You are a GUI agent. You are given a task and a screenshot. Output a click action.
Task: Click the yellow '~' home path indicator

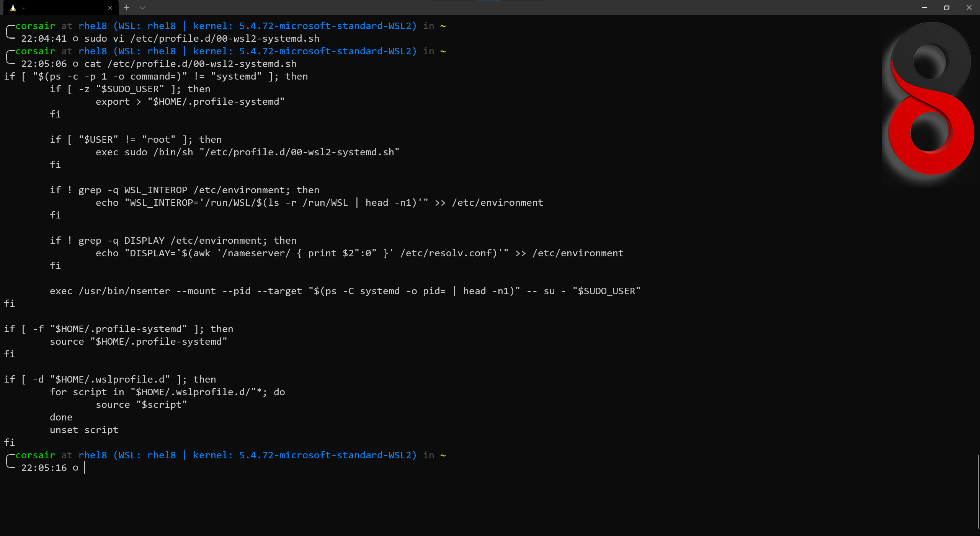pyautogui.click(x=443, y=455)
